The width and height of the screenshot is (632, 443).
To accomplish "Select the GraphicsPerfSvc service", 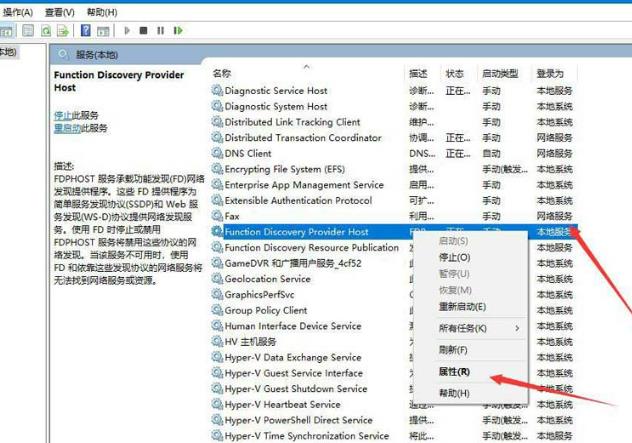I will [x=259, y=295].
